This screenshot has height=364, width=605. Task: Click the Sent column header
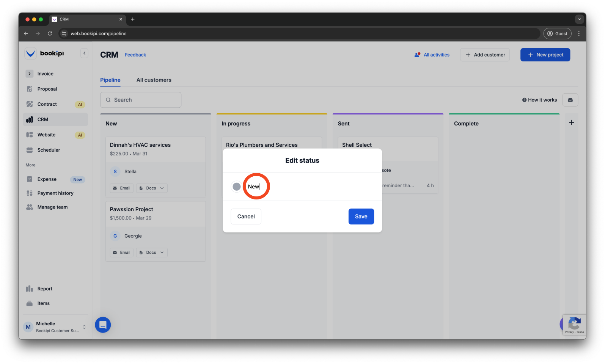344,124
